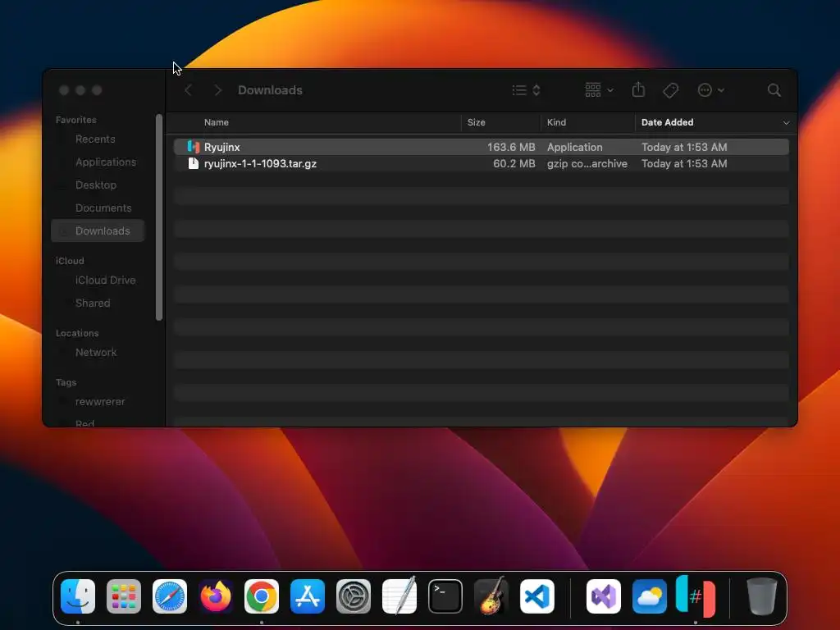Launch Google Chrome from the Dock
840x630 pixels.
tap(262, 596)
